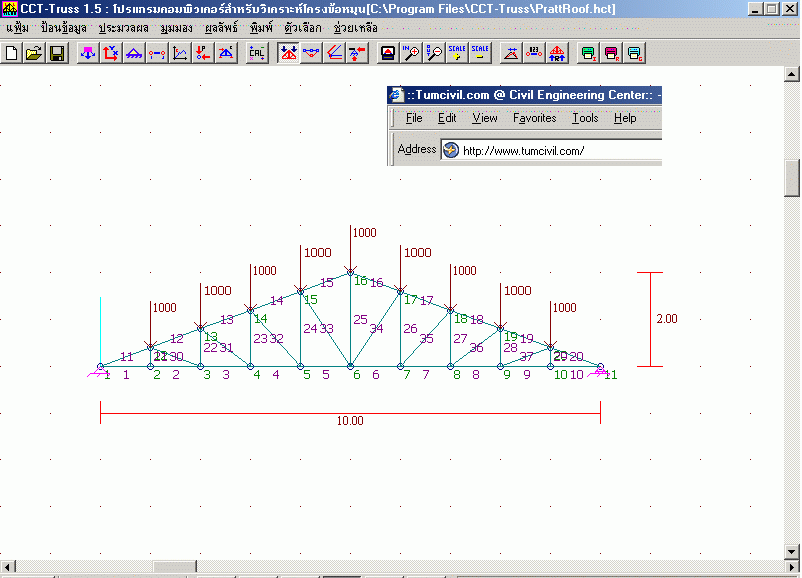Open the แฟ้ม (File) menu
Image resolution: width=802 pixels, height=578 pixels.
pos(17,28)
